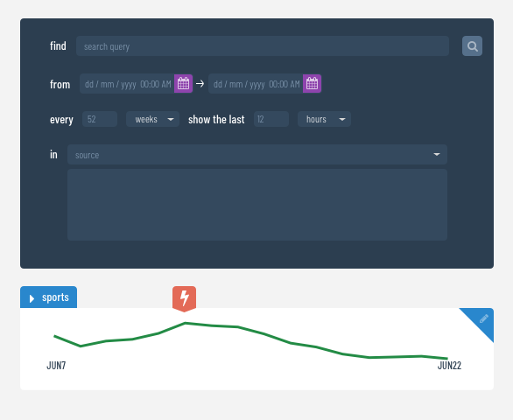The height and width of the screenshot is (420, 513).
Task: Click the end date input field
Action: point(256,84)
